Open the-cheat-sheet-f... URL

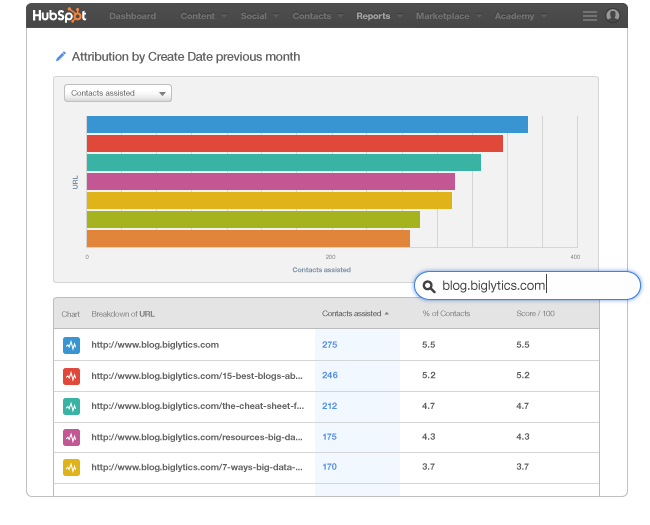(198, 406)
